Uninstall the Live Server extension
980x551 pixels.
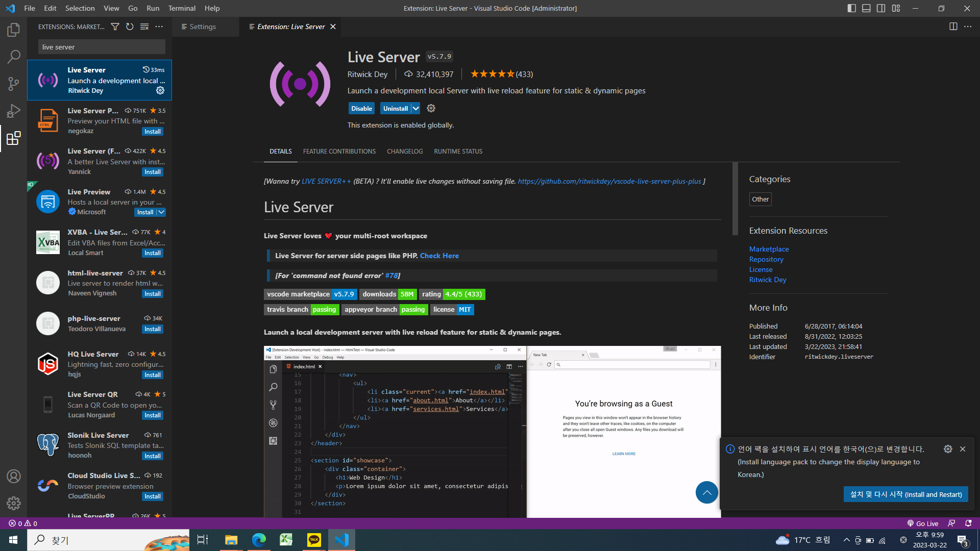pos(396,108)
